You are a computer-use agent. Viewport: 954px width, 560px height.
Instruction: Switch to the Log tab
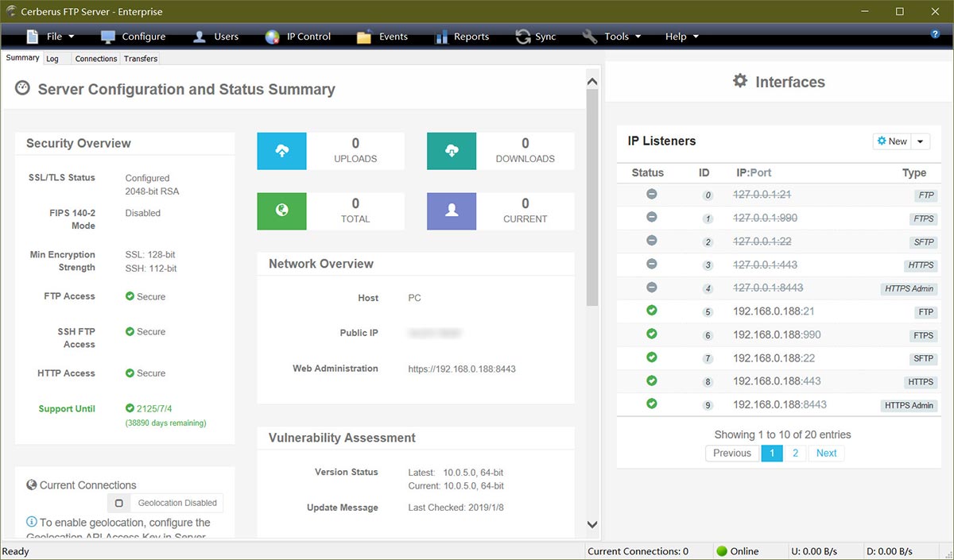[52, 59]
